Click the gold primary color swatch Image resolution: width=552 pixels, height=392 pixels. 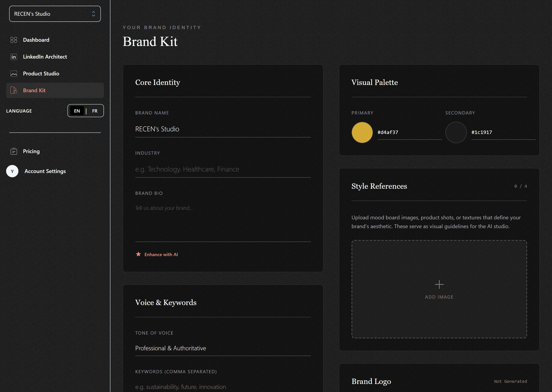pyautogui.click(x=362, y=132)
